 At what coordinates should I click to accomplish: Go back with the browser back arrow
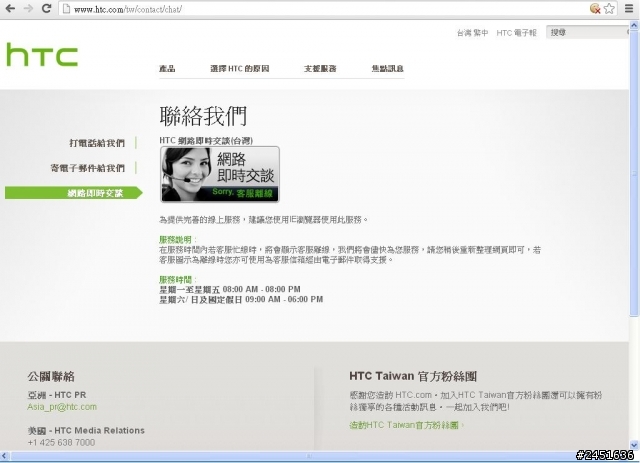tap(10, 8)
